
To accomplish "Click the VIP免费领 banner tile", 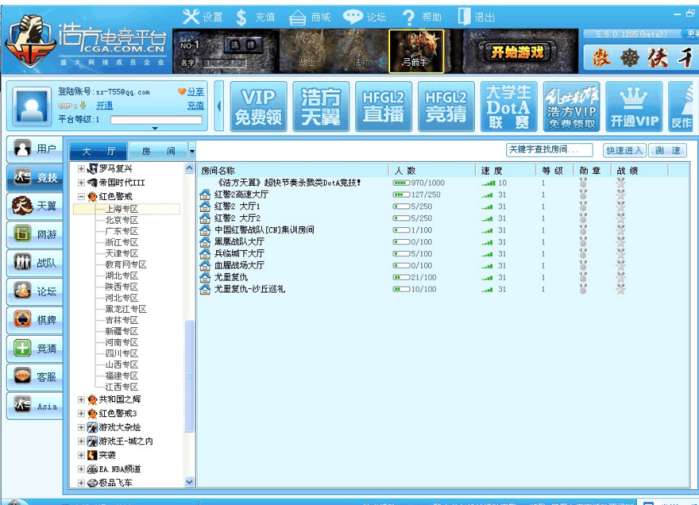I will click(x=258, y=107).
